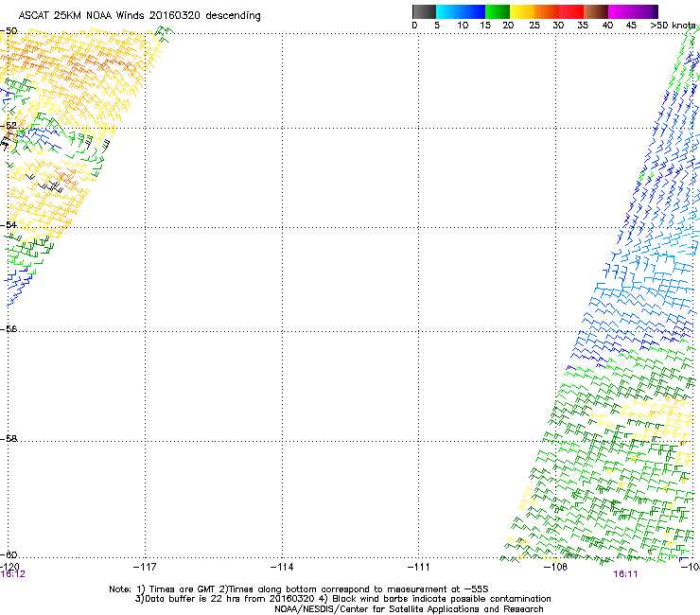This screenshot has height=615, width=700.
Task: Click the ASCAT 25KM NOAA Winds title
Action: click(x=139, y=16)
